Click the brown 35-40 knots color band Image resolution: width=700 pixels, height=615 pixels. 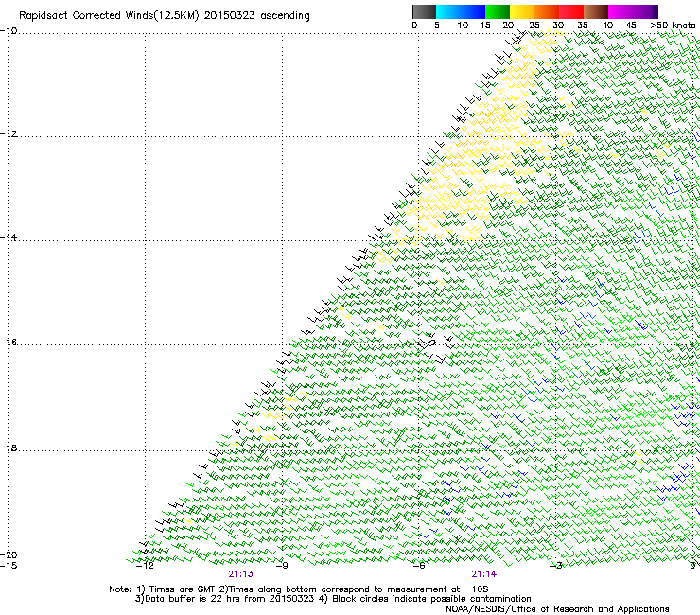click(x=596, y=11)
